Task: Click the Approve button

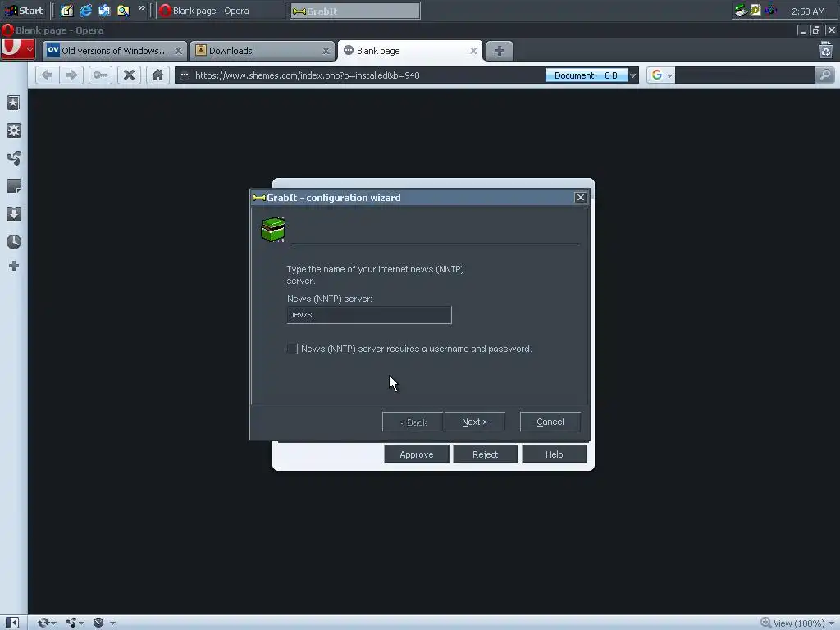Action: pyautogui.click(x=416, y=454)
